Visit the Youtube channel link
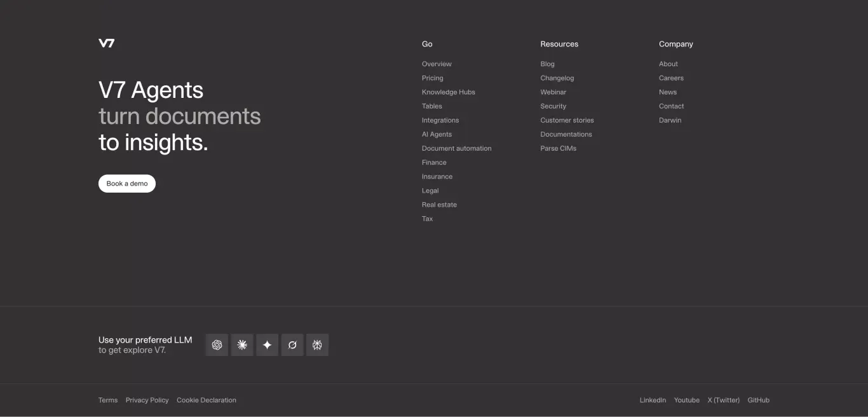The width and height of the screenshot is (868, 417). click(687, 400)
